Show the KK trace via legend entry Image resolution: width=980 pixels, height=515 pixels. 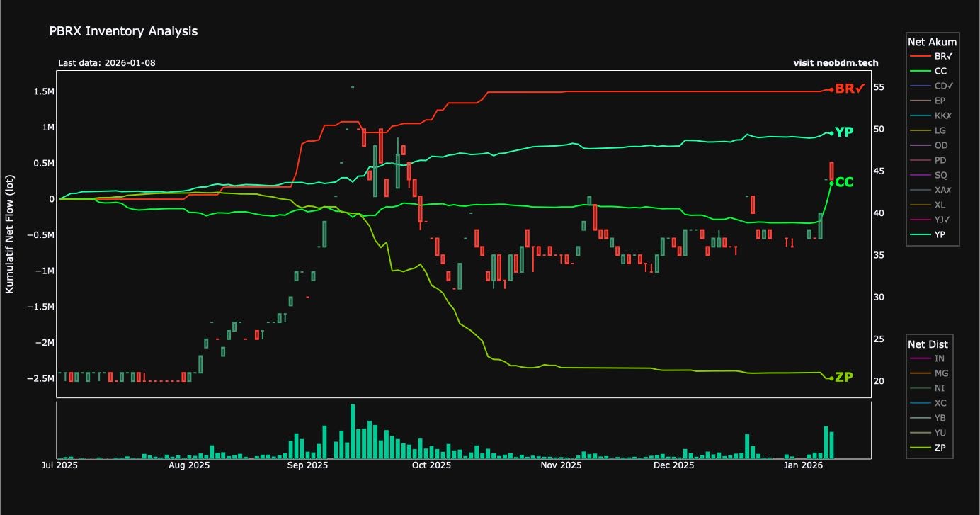(x=932, y=115)
